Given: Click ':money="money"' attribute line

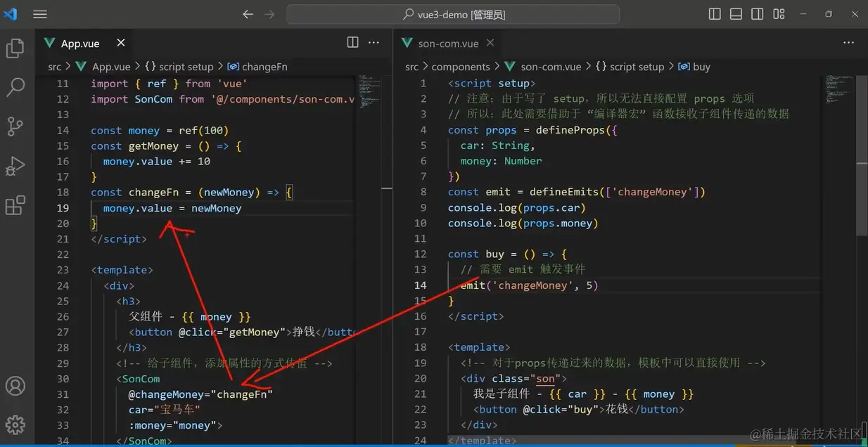Looking at the screenshot, I should (x=175, y=425).
